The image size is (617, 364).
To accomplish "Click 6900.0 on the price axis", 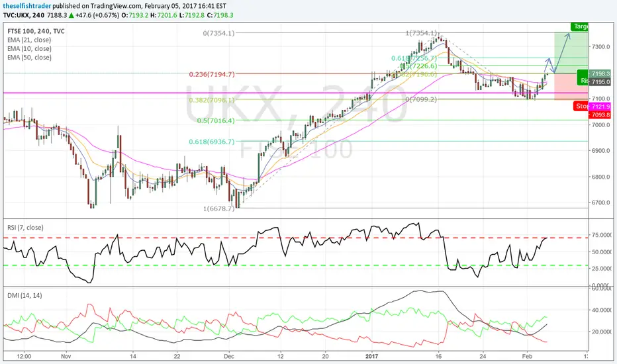I will (x=600, y=151).
